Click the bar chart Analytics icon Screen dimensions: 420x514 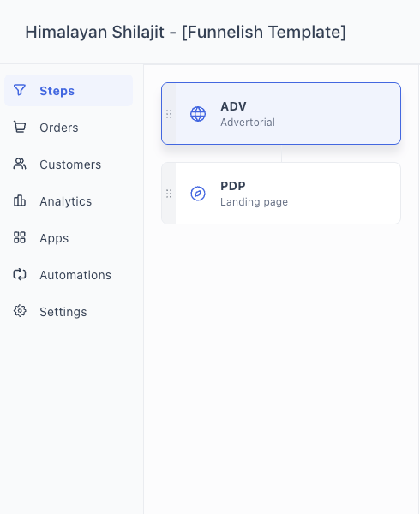click(20, 200)
